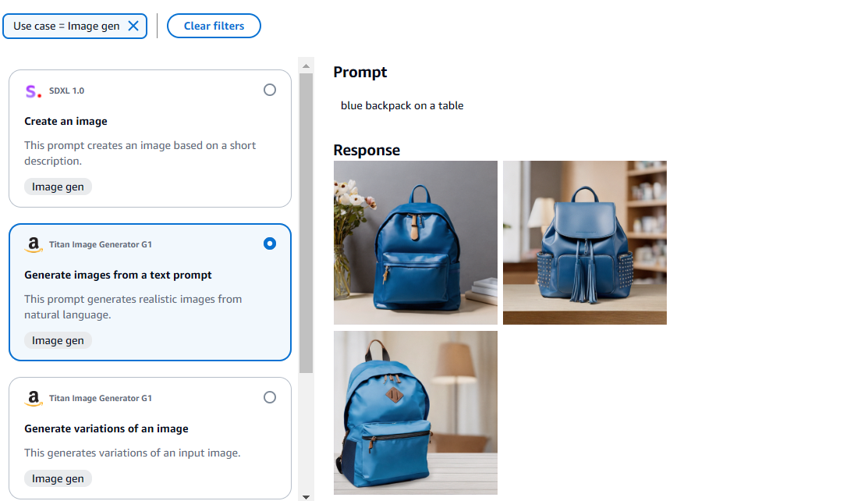Click the prompt text blue backpack on a table
The image size is (868, 501).
pyautogui.click(x=402, y=106)
